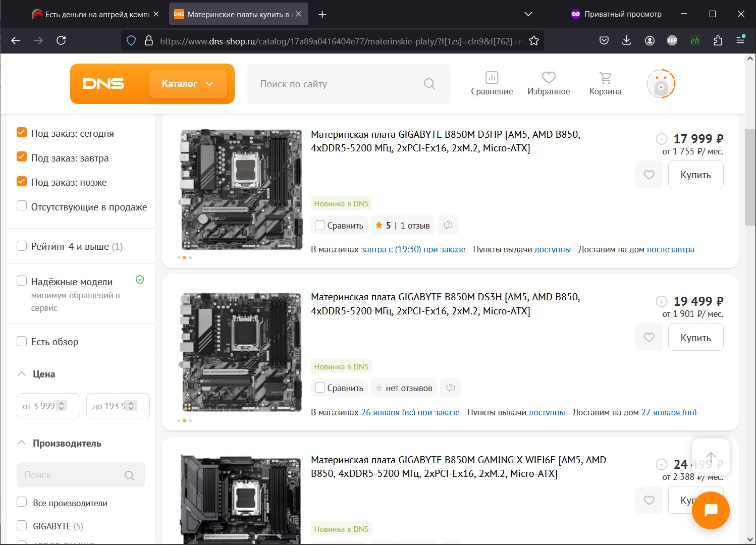Show site security padlock info

point(149,41)
